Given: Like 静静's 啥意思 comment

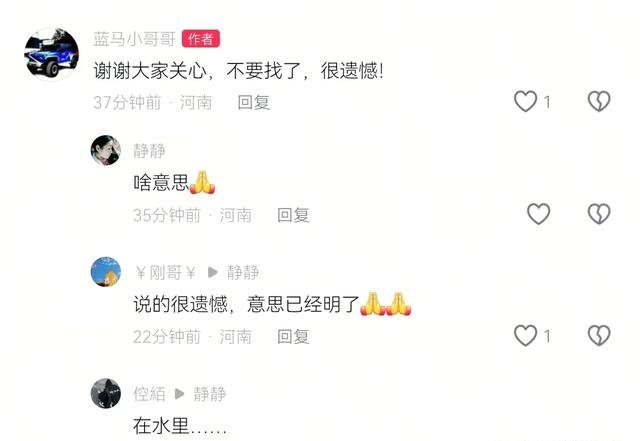Looking at the screenshot, I should (538, 214).
